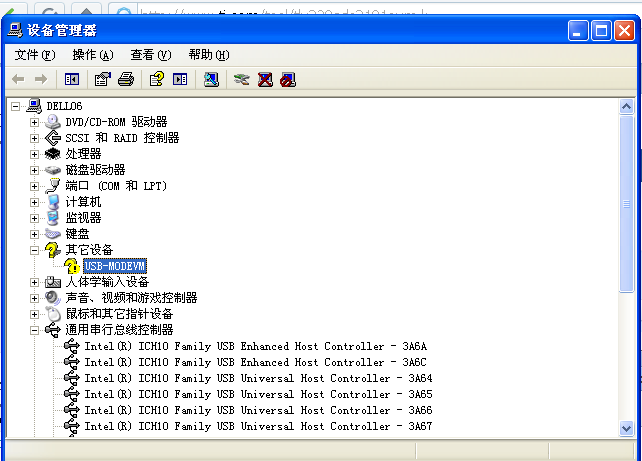Click the 其它设备 category label

click(x=89, y=250)
